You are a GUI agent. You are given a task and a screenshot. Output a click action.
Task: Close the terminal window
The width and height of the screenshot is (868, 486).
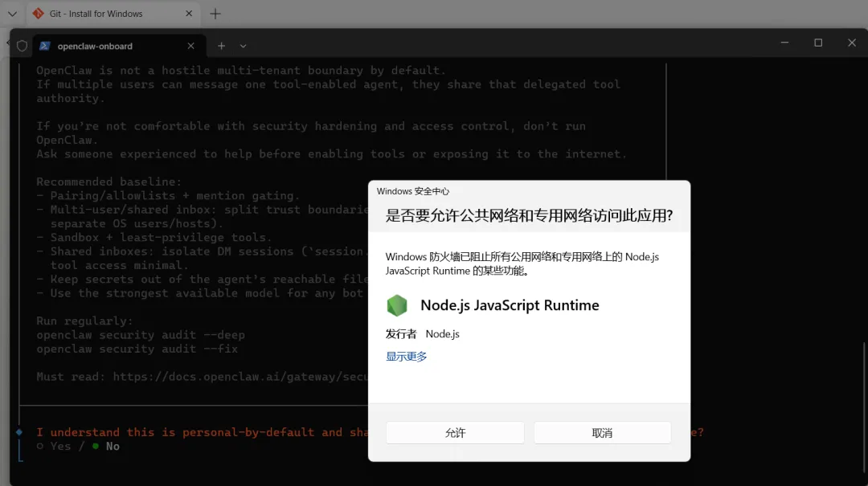pos(852,43)
